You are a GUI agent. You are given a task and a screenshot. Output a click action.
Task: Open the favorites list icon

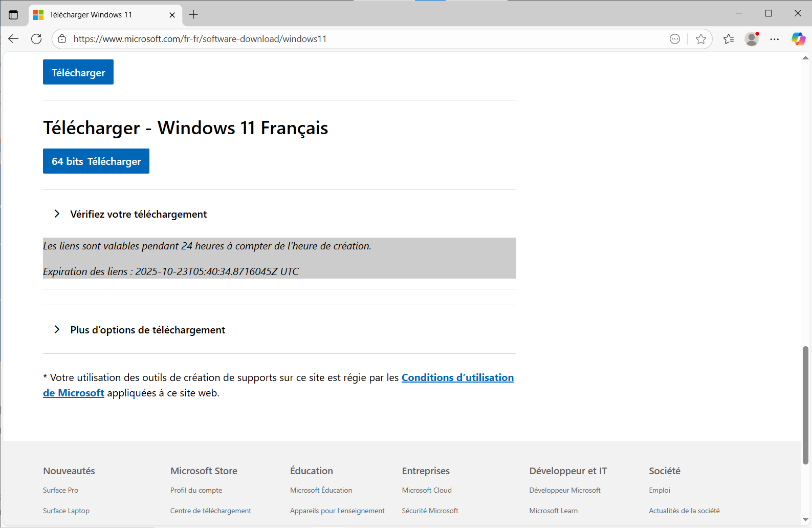point(729,39)
